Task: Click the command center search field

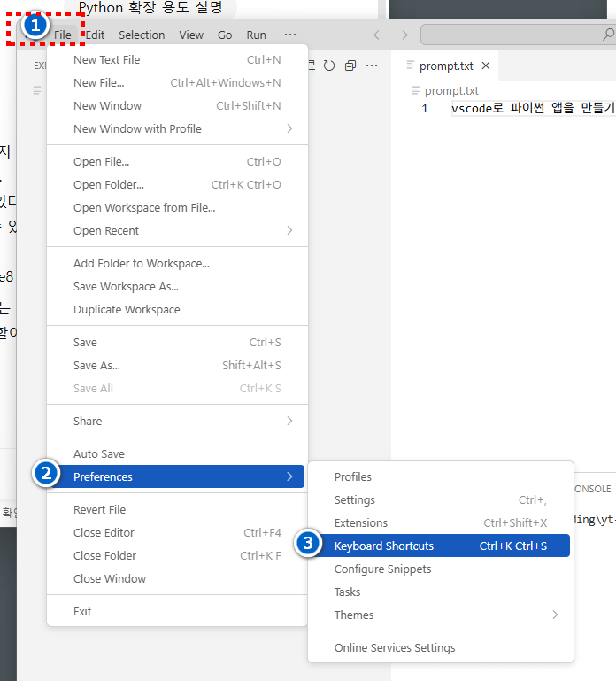Action: pos(513,35)
